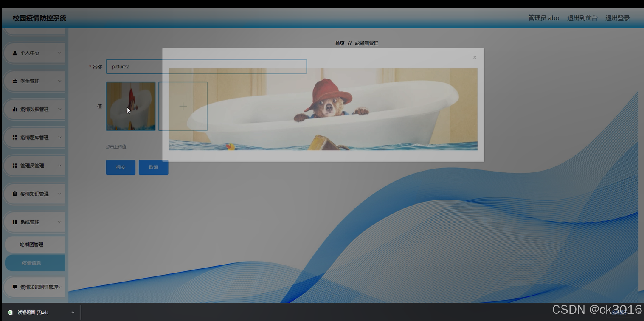The height and width of the screenshot is (321, 644).
Task: Click 退出到前台 link in header
Action: 582,18
